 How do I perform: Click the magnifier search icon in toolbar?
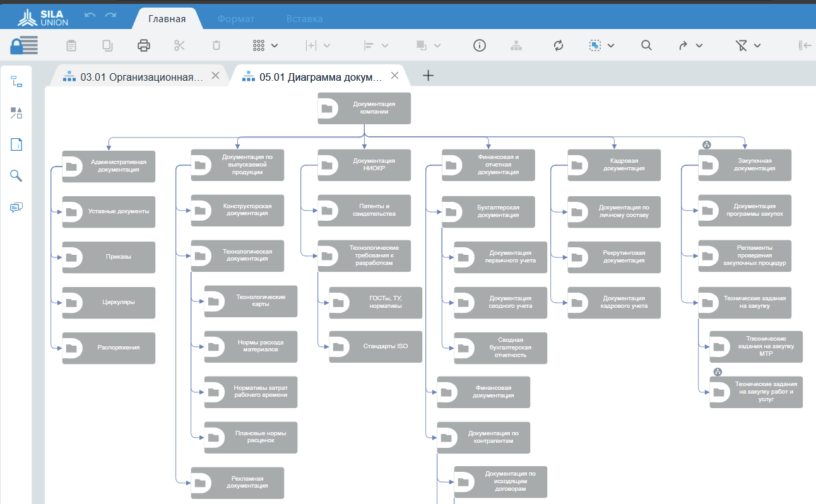[646, 45]
